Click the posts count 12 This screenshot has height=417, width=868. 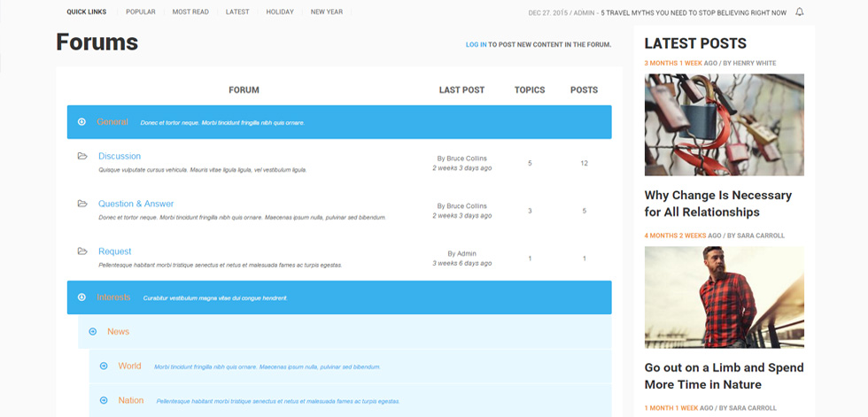[x=584, y=163]
